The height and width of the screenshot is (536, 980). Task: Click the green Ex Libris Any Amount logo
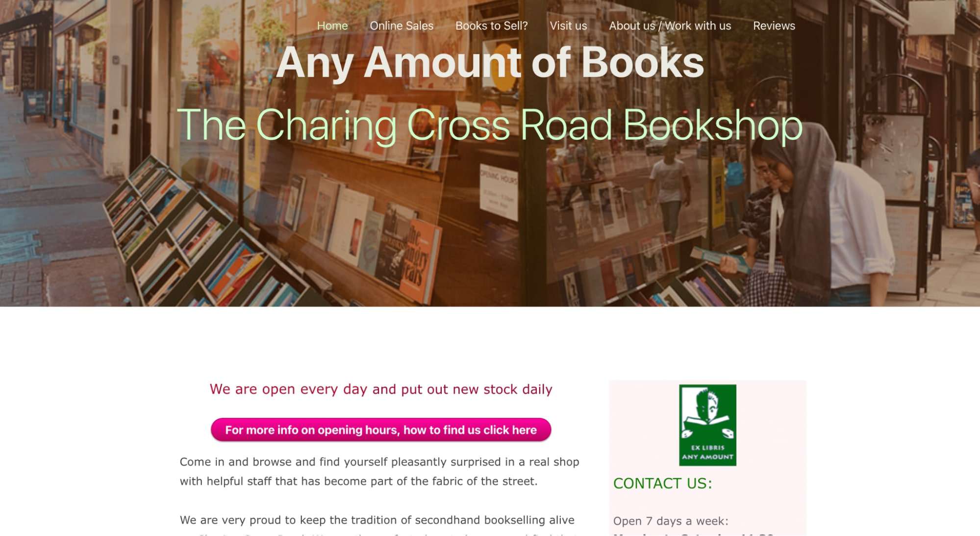707,425
